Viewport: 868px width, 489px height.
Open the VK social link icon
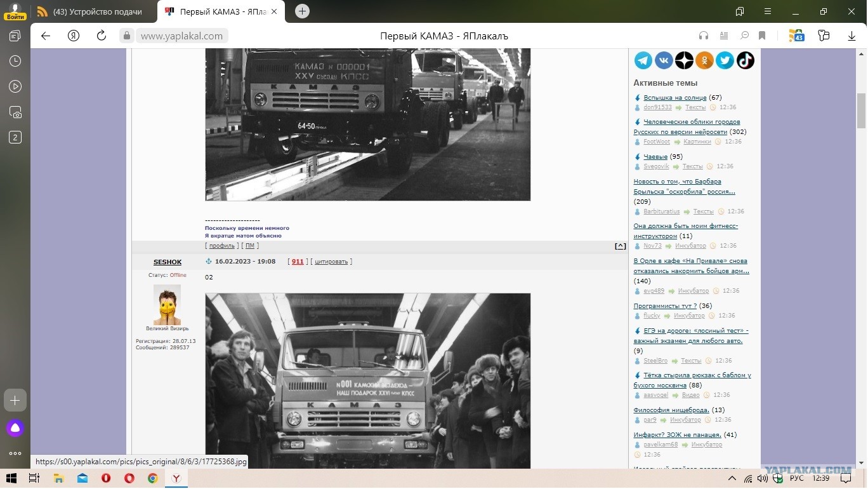click(664, 60)
